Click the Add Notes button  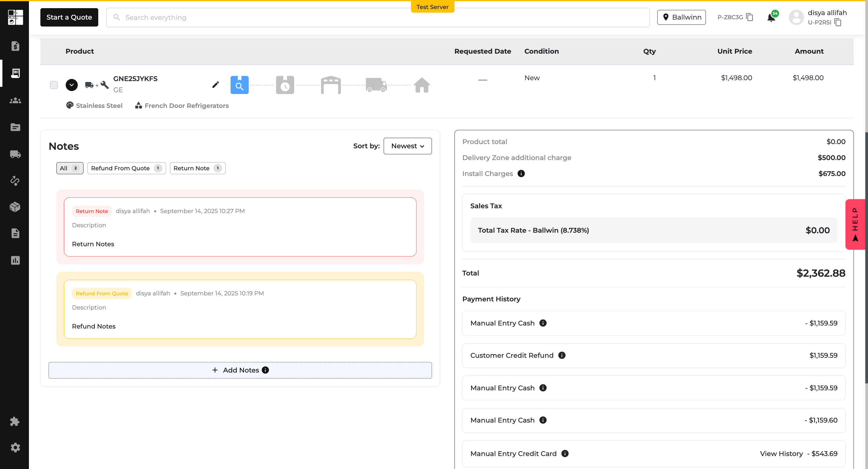point(240,370)
